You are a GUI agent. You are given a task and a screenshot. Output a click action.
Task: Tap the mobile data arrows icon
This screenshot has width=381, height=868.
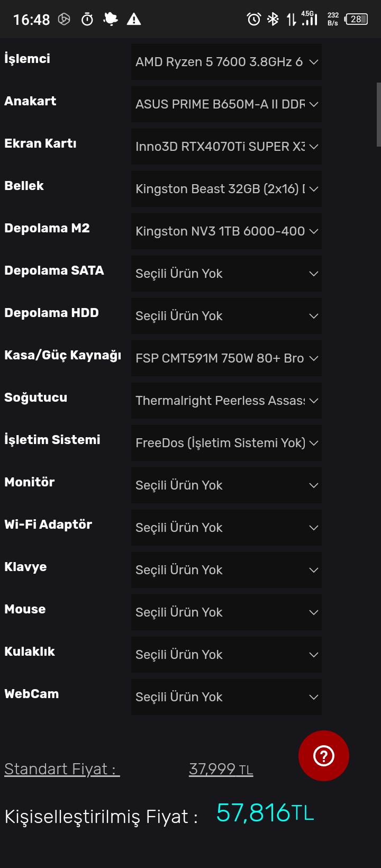pos(291,20)
